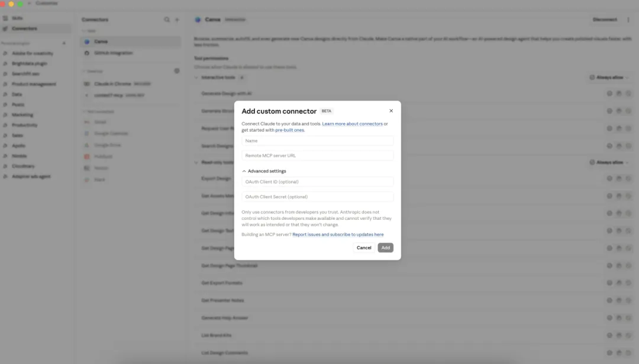Open the Brightdata plugin entry
Image resolution: width=639 pixels, height=364 pixels.
click(x=30, y=63)
